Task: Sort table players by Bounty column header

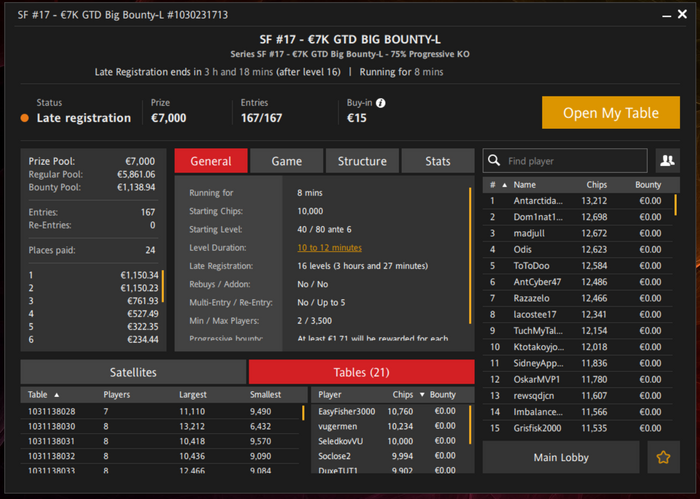Action: point(442,395)
